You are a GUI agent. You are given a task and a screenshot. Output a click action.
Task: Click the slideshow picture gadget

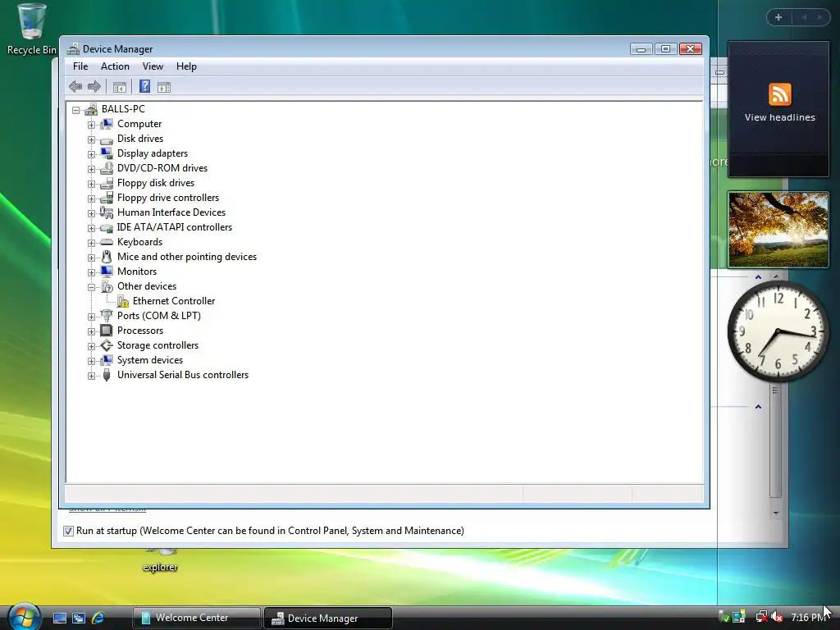(778, 230)
